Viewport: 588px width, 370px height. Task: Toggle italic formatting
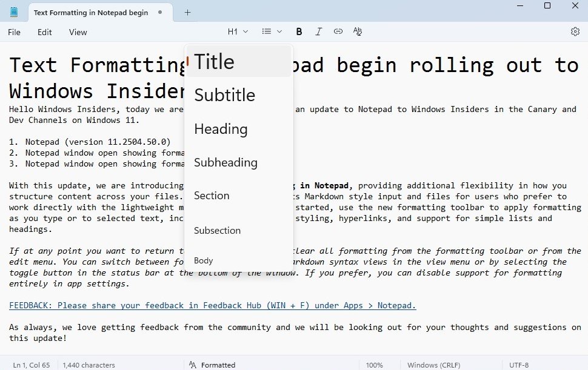[x=318, y=32]
